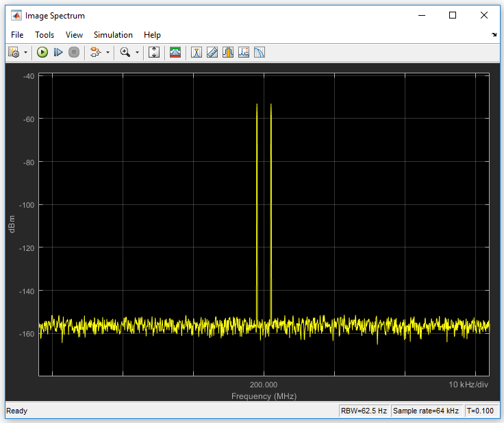Show CCDF Measurements panel
This screenshot has height=423, width=504.
point(260,52)
